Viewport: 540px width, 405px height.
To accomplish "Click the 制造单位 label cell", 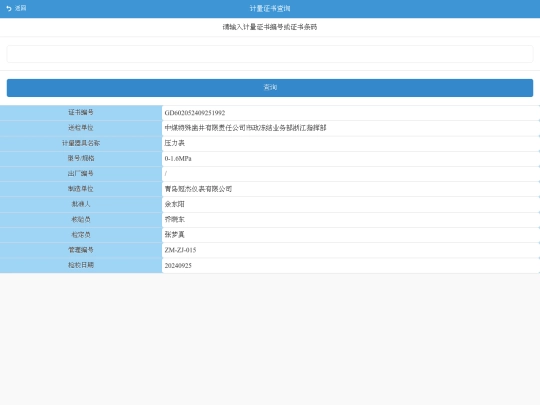I will pyautogui.click(x=81, y=189).
